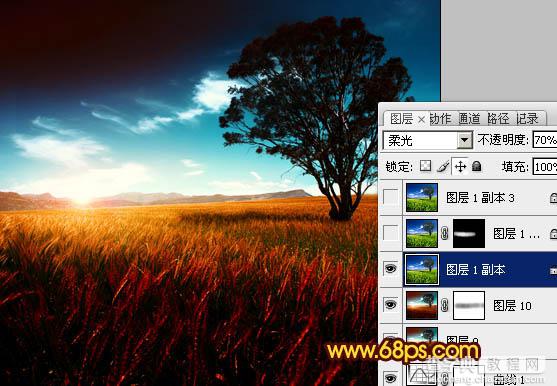Show the 图层 1 副本 3 layer

pyautogui.click(x=391, y=197)
